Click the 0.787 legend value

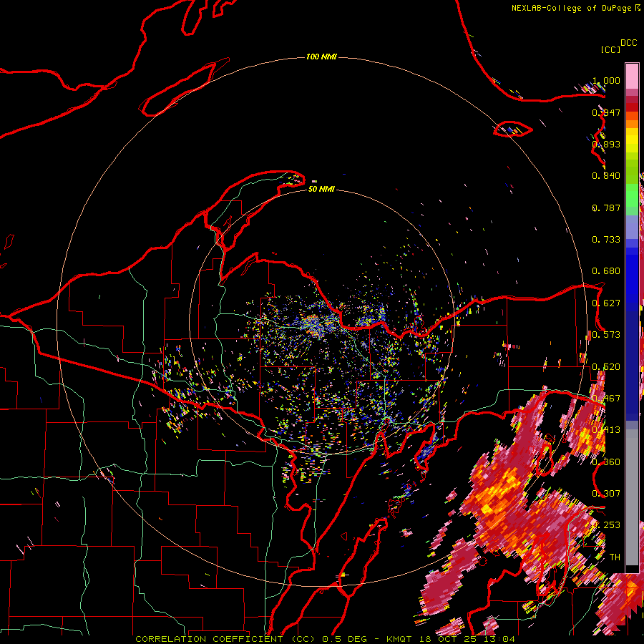pyautogui.click(x=606, y=208)
